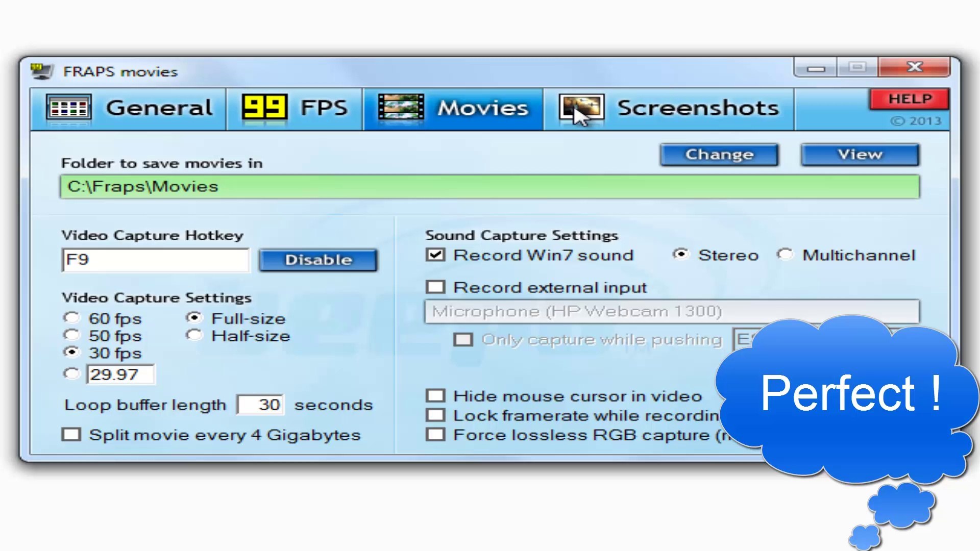Select the 60 fps option
The image size is (980, 551).
click(x=72, y=318)
